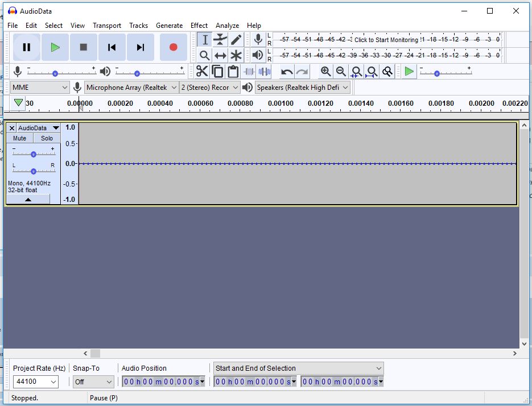Select the Envelope tool
The width and height of the screenshot is (532, 406).
[x=220, y=40]
